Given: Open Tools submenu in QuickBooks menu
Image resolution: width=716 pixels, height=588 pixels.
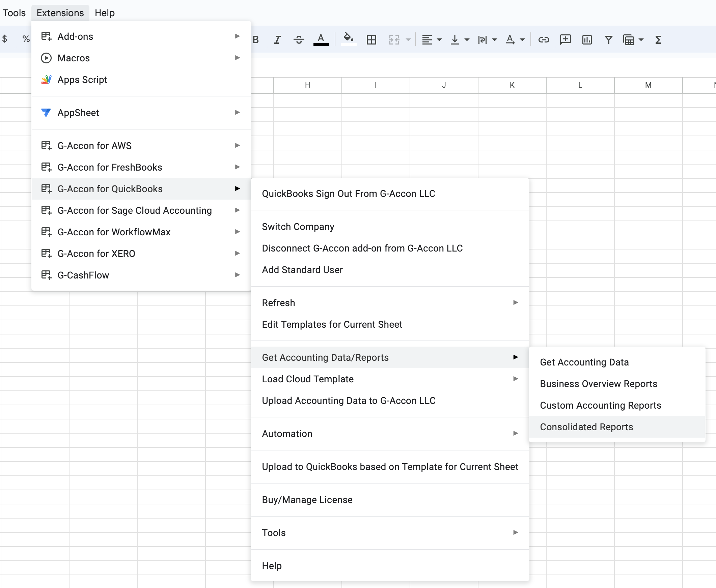Looking at the screenshot, I should tap(390, 533).
